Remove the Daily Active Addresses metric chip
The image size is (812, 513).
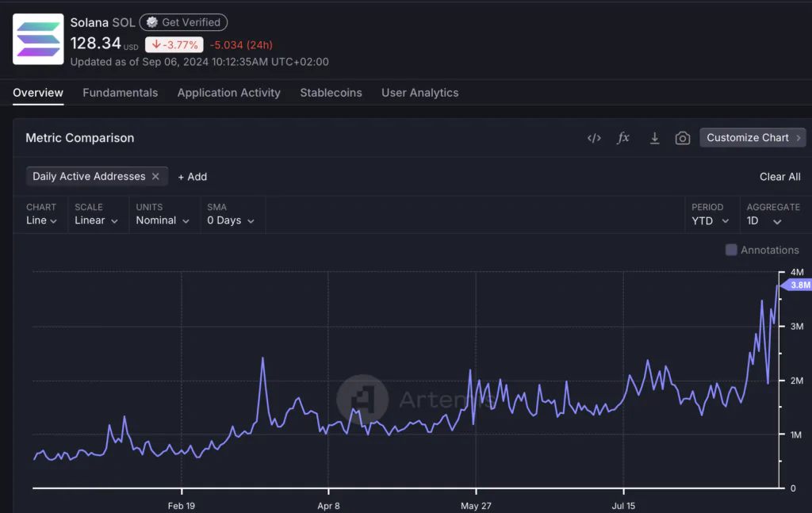pos(155,177)
